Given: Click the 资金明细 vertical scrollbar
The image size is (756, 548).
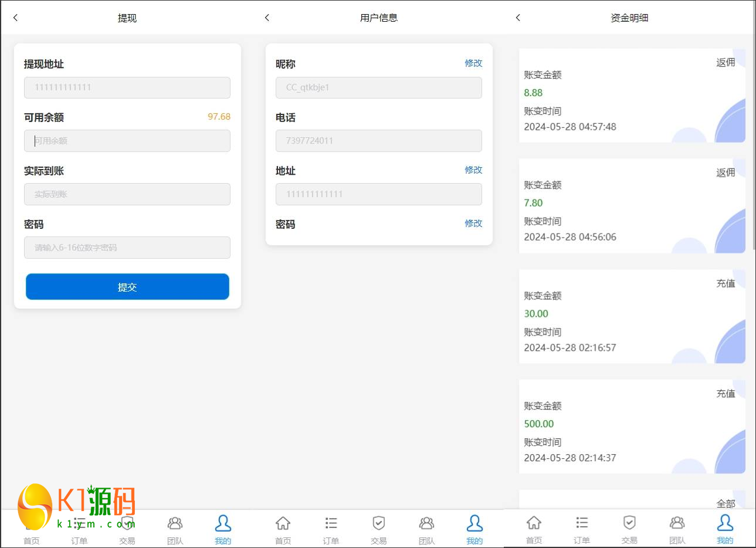Looking at the screenshot, I should coord(754,125).
